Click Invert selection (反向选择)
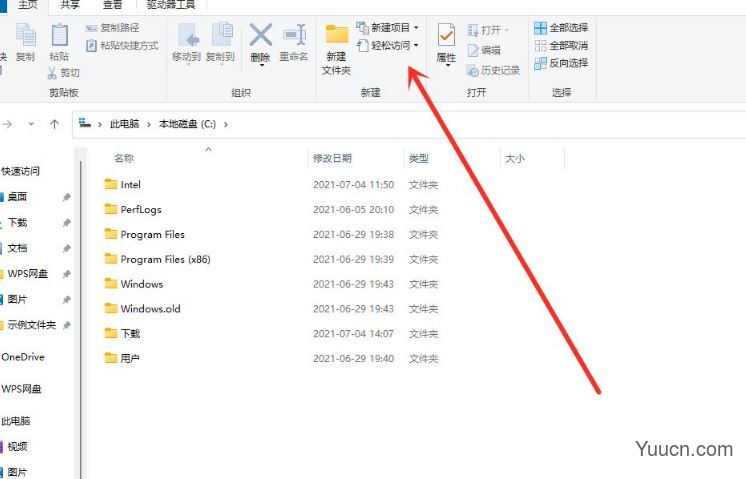 click(x=561, y=63)
